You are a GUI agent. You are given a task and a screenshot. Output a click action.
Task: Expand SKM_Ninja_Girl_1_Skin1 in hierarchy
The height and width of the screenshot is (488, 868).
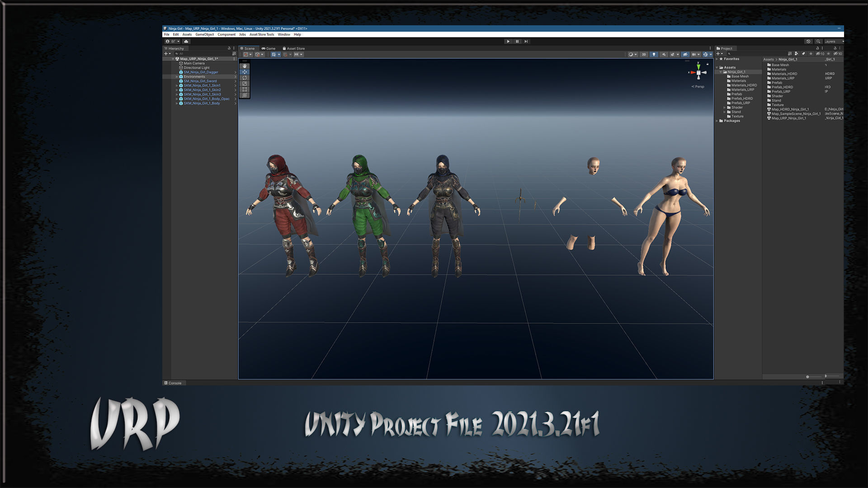click(177, 85)
